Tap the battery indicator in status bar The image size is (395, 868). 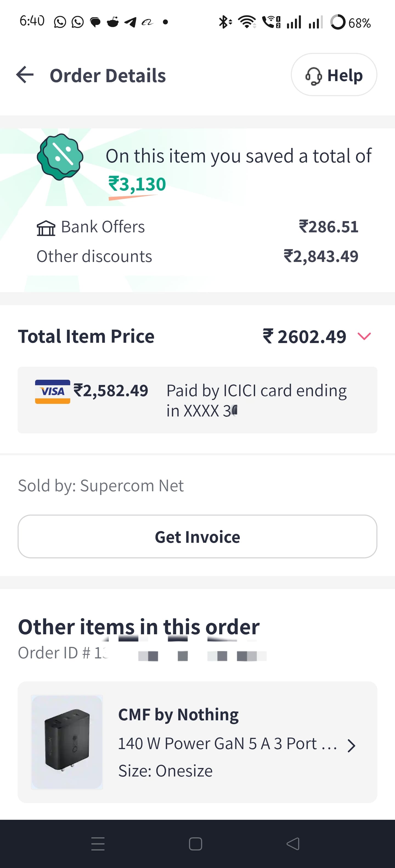pos(351,22)
